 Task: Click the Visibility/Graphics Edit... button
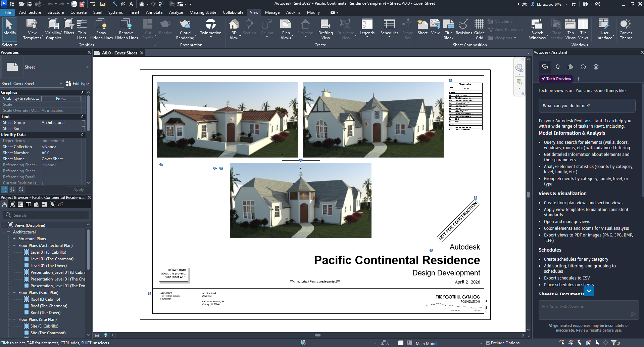[61, 99]
